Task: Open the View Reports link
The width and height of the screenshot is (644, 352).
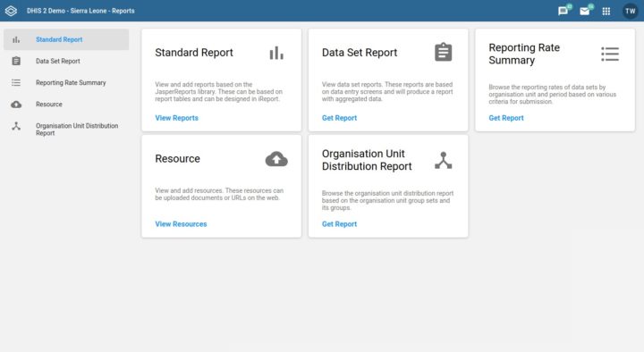Action: point(176,118)
